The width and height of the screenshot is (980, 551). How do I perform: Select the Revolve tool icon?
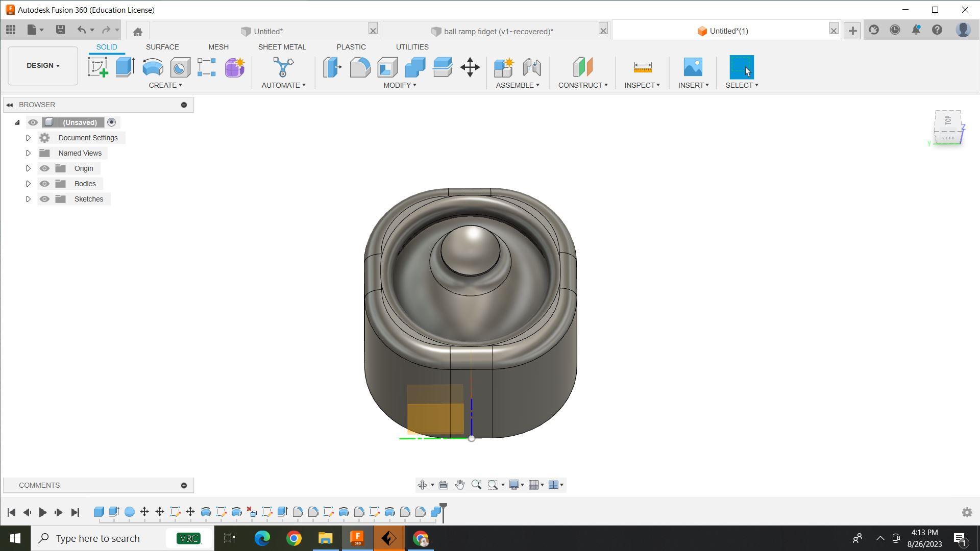[153, 67]
